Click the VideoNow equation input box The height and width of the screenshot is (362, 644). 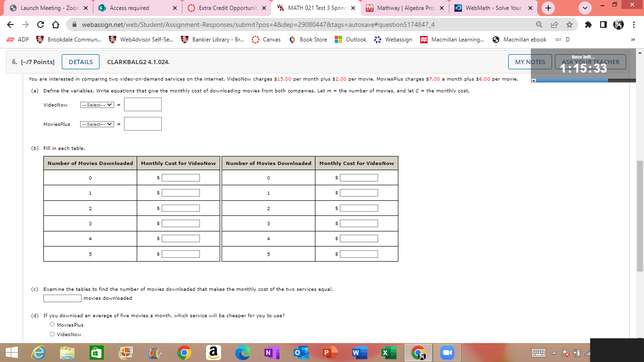tap(143, 105)
